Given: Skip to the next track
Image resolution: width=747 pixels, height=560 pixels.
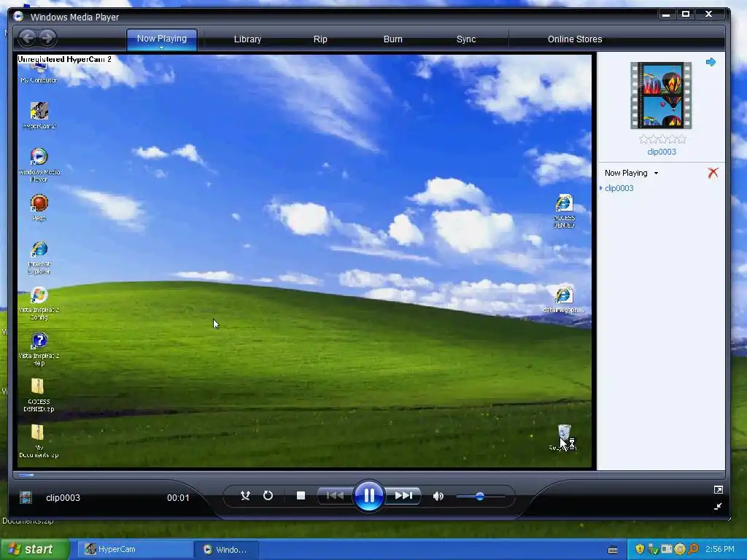Looking at the screenshot, I should [x=403, y=496].
